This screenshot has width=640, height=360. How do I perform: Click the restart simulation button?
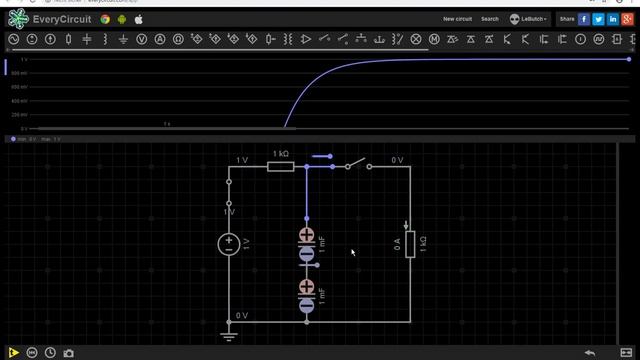click(32, 353)
